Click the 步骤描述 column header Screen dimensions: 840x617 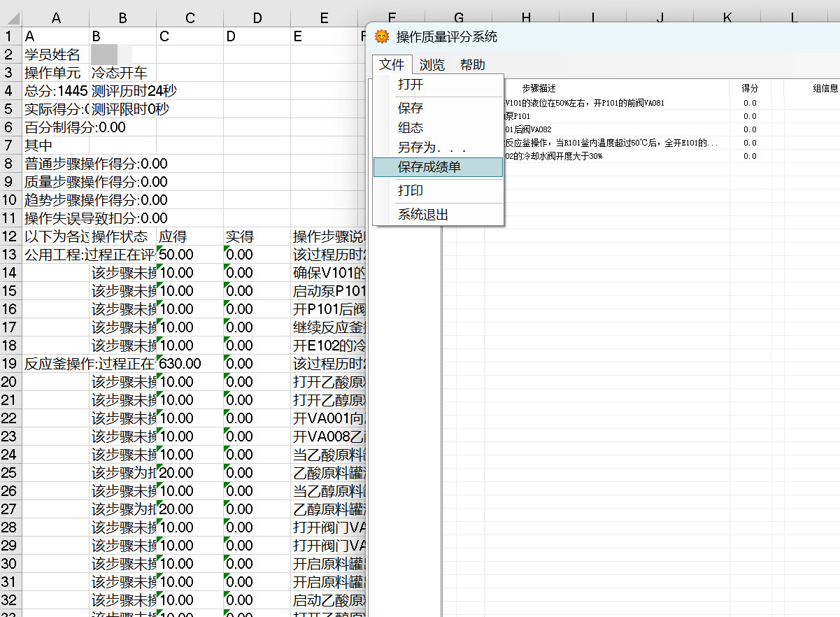click(x=539, y=88)
